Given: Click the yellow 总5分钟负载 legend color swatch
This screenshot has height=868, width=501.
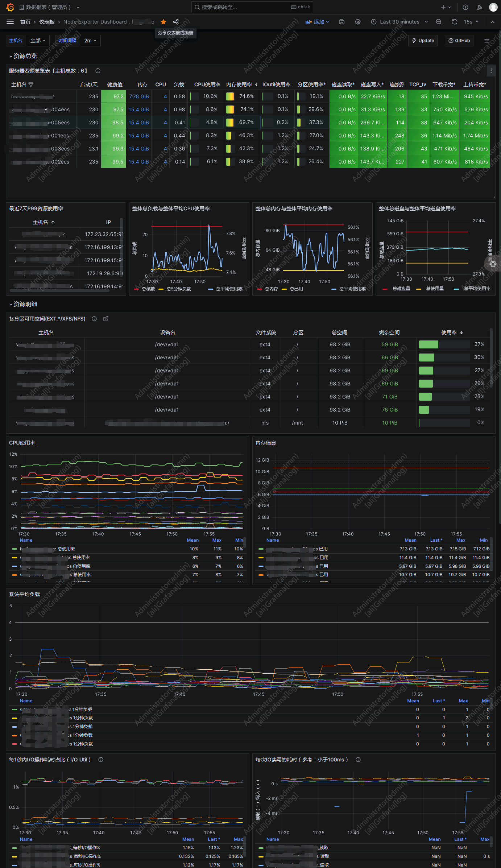Looking at the screenshot, I should 161,289.
